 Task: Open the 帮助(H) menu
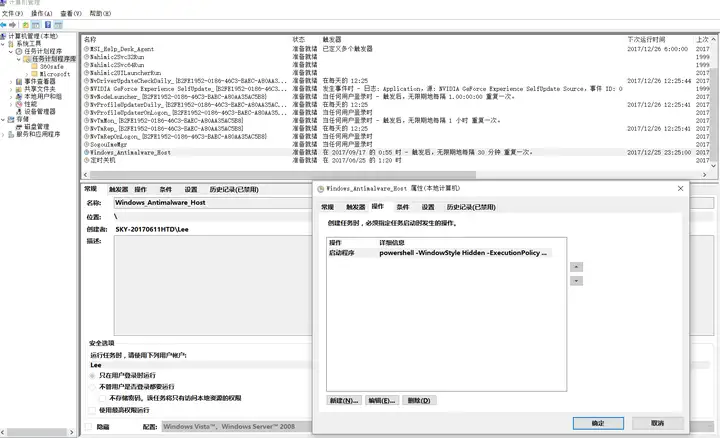pyautogui.click(x=100, y=13)
